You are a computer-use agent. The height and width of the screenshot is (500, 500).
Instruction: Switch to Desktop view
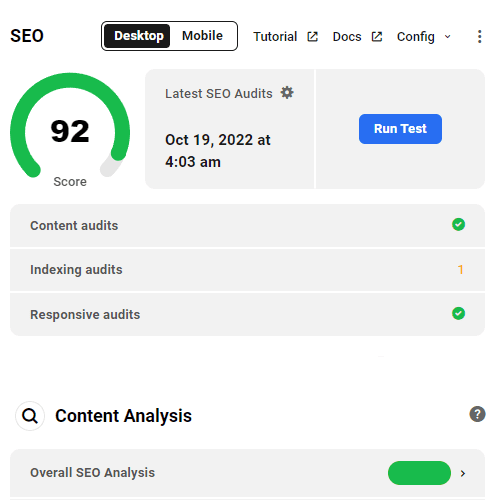click(x=137, y=36)
